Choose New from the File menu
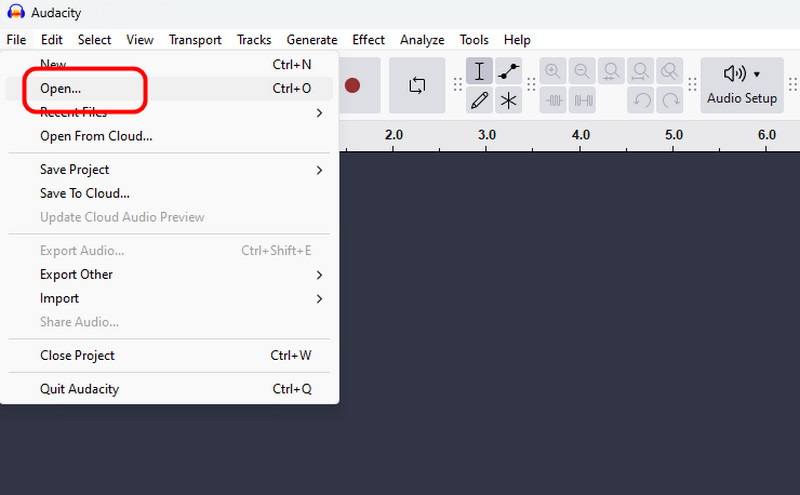 pos(169,64)
